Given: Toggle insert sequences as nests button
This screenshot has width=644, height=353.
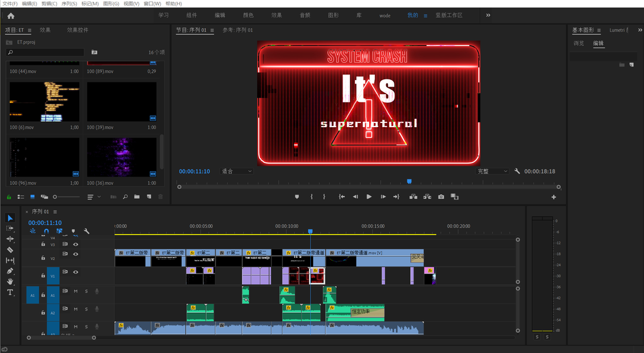Looking at the screenshot, I should point(33,231).
